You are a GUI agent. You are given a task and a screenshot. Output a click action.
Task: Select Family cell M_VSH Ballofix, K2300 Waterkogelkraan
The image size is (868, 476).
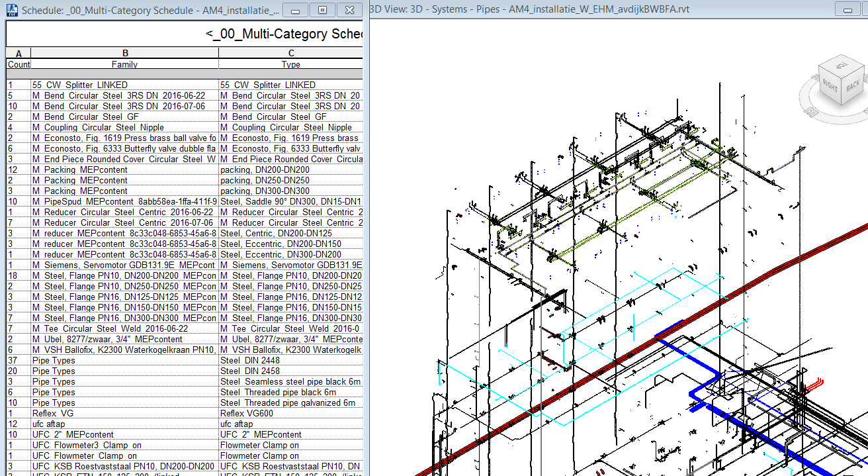coord(124,350)
